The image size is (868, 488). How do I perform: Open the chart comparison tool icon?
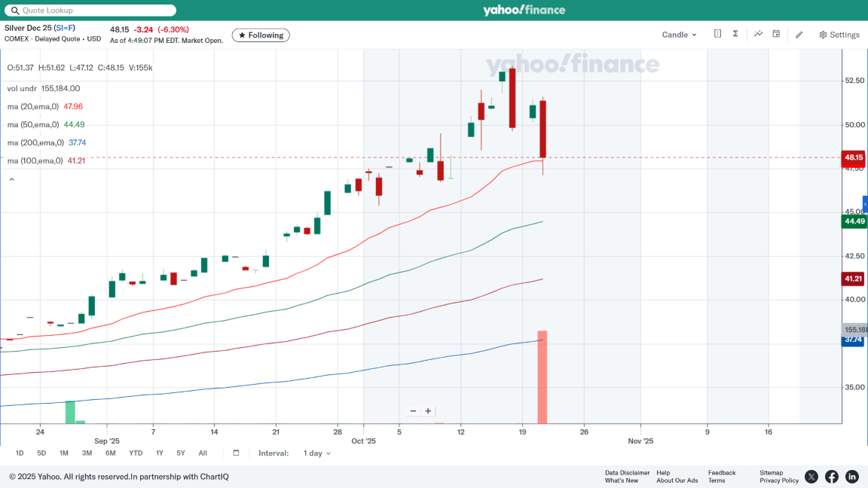coord(717,34)
